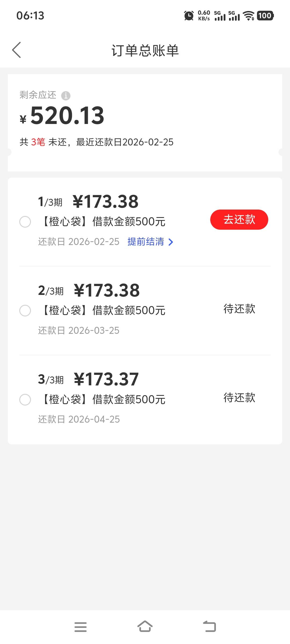Viewport: 290px width, 644px height.
Task: Tap the ¥173.37 third installment amount
Action: (x=106, y=379)
